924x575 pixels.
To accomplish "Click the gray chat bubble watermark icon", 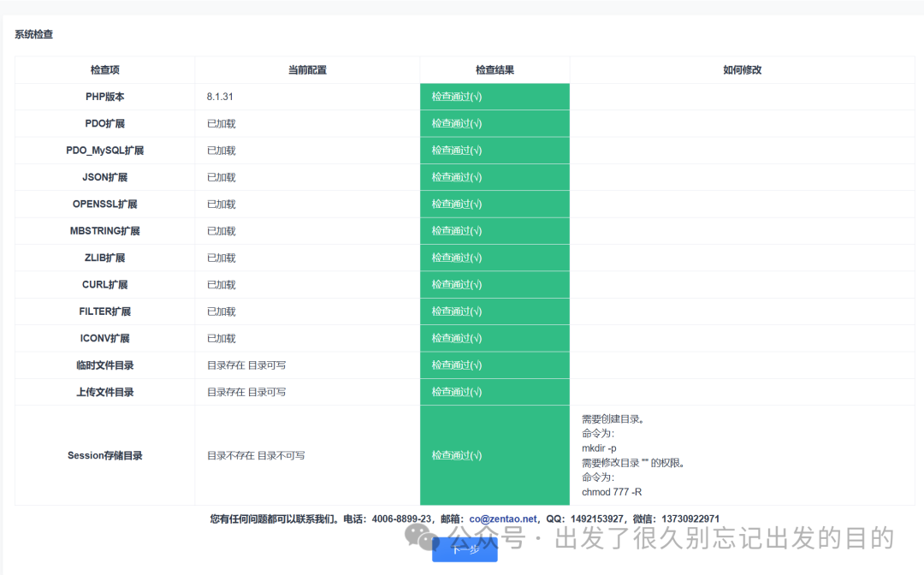I will tap(418, 535).
